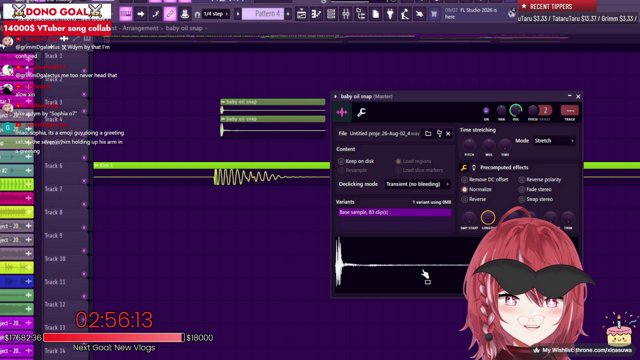Enable Reverse polarity
This screenshot has width=640, height=360.
[x=540, y=180]
